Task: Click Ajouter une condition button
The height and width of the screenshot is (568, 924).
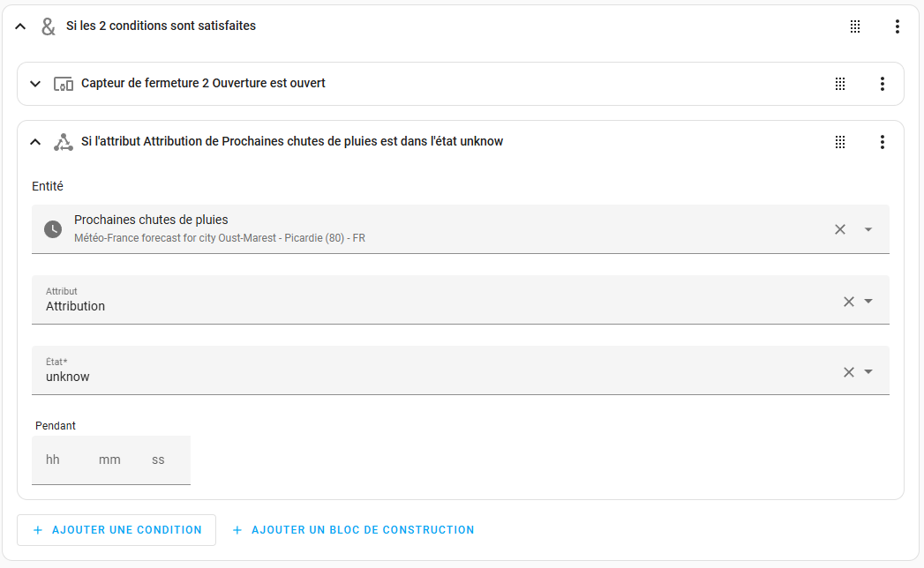Action: [x=116, y=530]
